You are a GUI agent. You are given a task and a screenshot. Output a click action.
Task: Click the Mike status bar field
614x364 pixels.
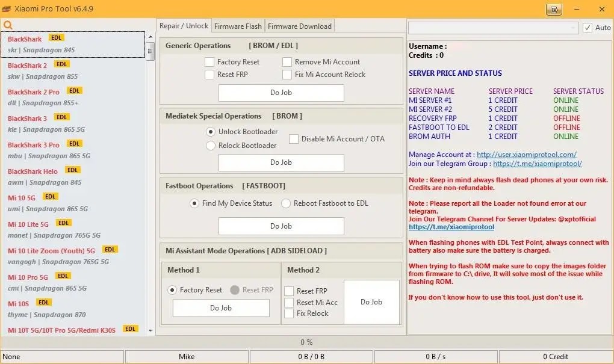[x=187, y=357]
